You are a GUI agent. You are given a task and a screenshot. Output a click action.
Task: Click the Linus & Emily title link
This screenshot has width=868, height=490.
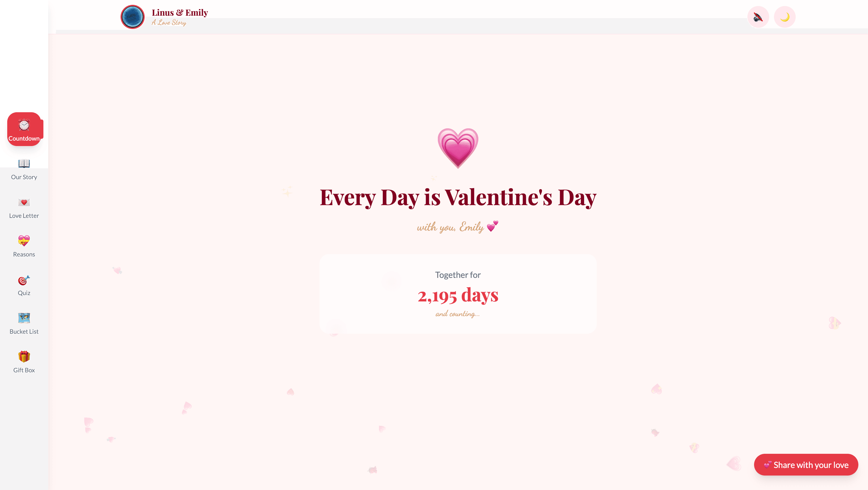180,13
